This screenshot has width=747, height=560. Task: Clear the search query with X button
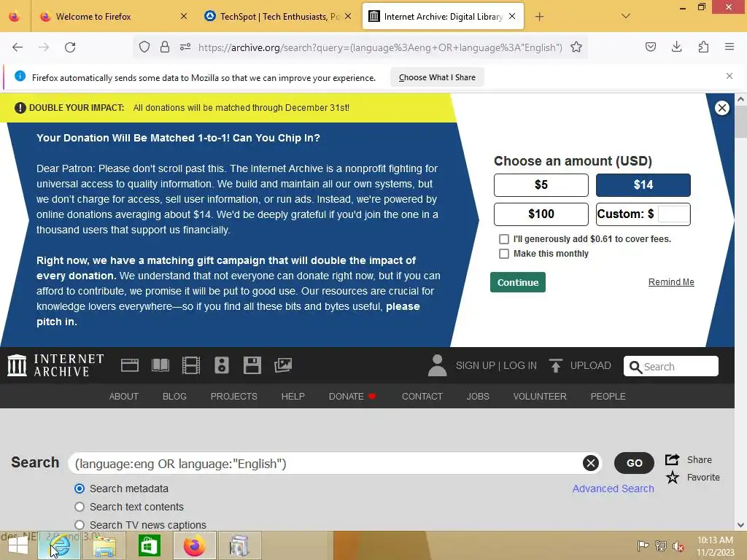point(591,463)
